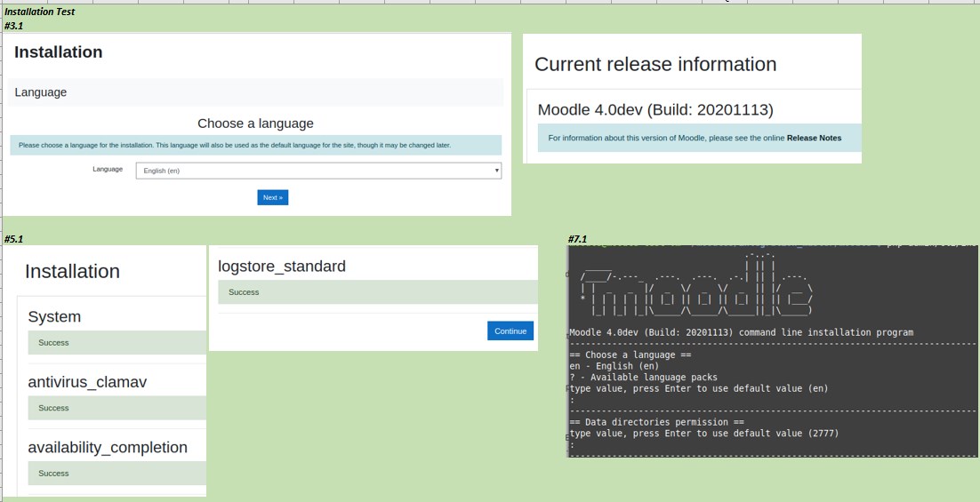Click the Success bar under System
Viewport: 980px width, 502px height.
(116, 343)
